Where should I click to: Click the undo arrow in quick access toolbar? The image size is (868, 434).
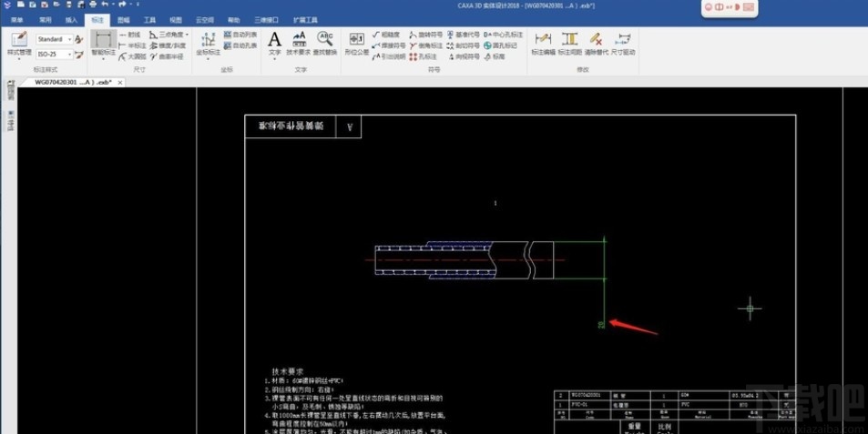point(105,5)
